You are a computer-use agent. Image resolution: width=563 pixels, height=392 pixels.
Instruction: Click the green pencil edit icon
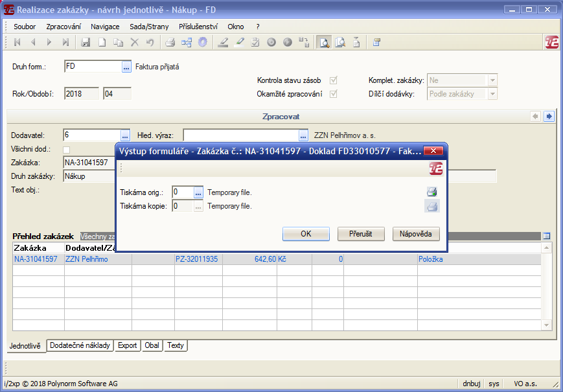pos(239,42)
